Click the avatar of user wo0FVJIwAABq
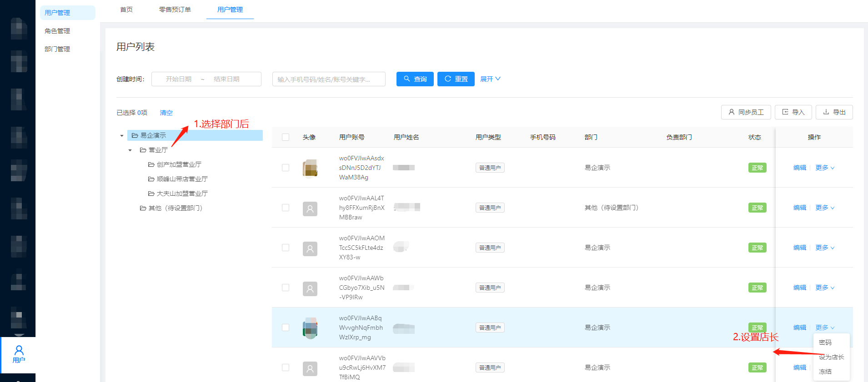 [x=310, y=328]
